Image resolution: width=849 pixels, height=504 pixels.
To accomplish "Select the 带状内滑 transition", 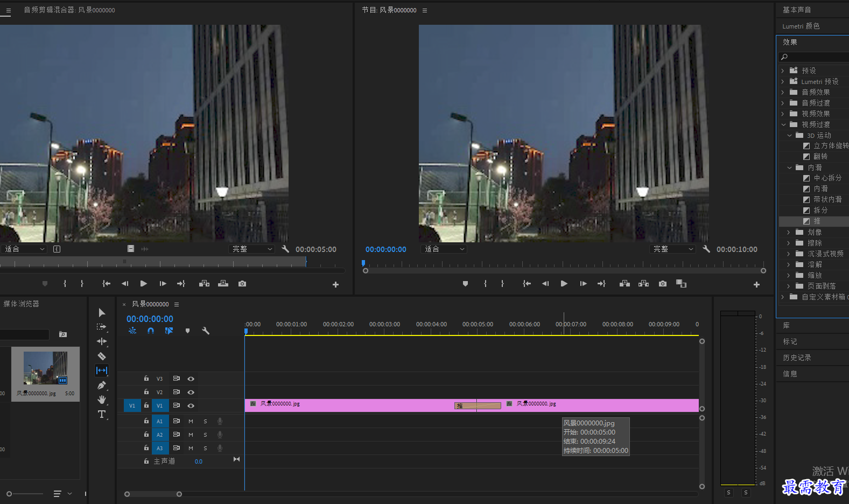I will [x=827, y=200].
